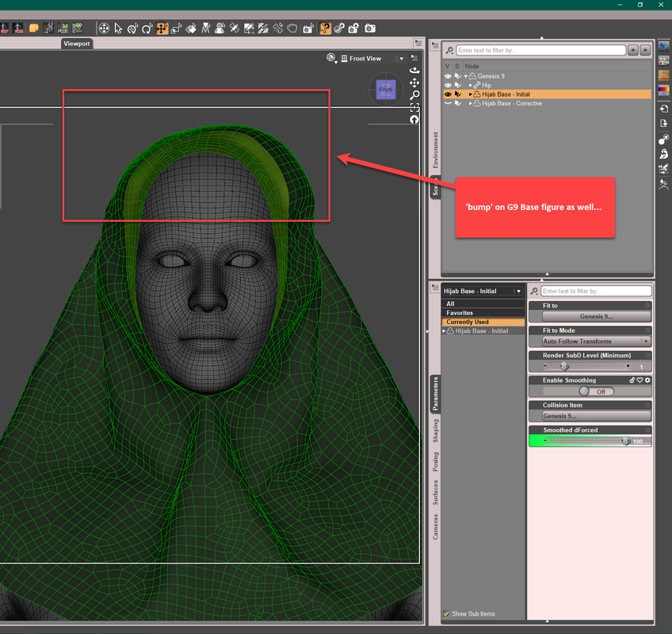
Task: Click the Render camera icon in the toolbar
Action: point(370,29)
